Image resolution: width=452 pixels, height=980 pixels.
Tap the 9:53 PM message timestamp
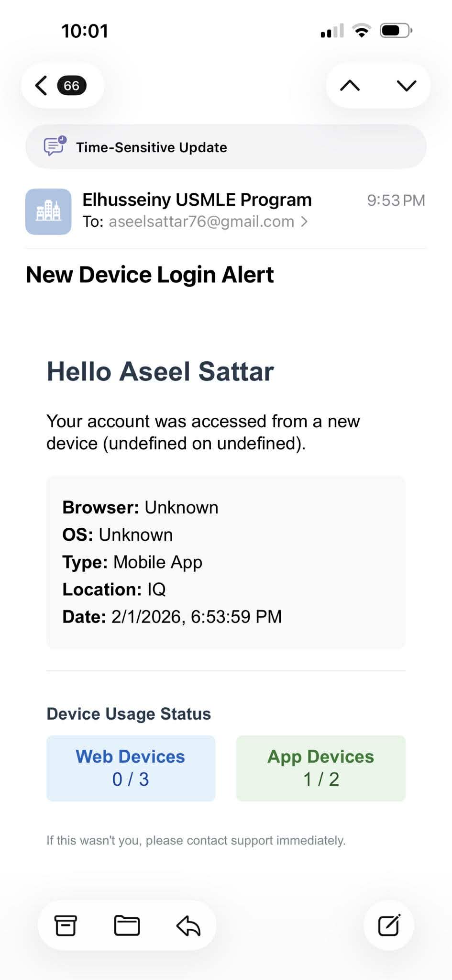(x=396, y=200)
